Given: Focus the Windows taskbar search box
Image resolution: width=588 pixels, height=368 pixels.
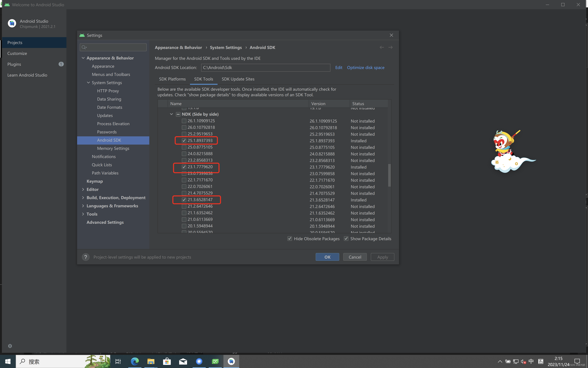Looking at the screenshot, I should click(x=63, y=361).
